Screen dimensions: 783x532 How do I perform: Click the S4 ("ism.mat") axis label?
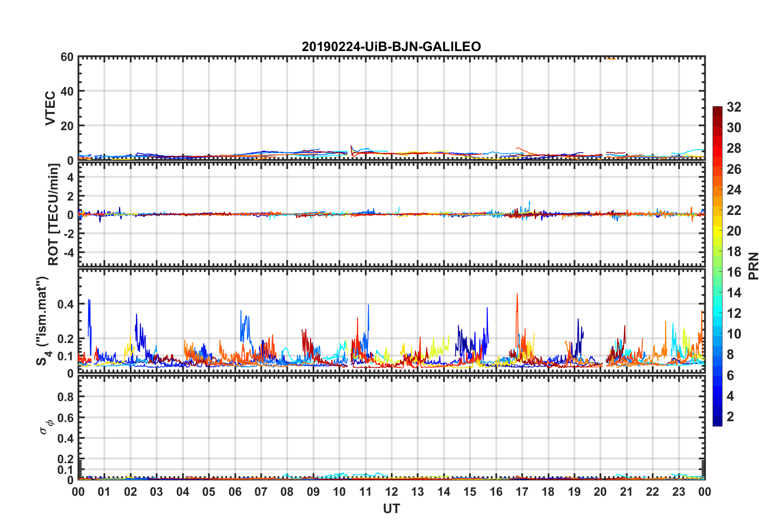click(42, 321)
